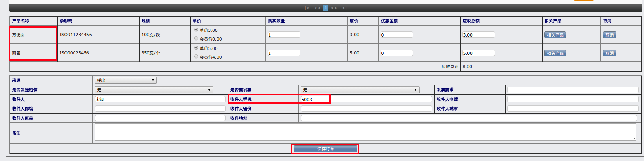Viewport: 644px width, 161px height.
Task: Click 取消 button in the 方便面 row
Action: [609, 35]
